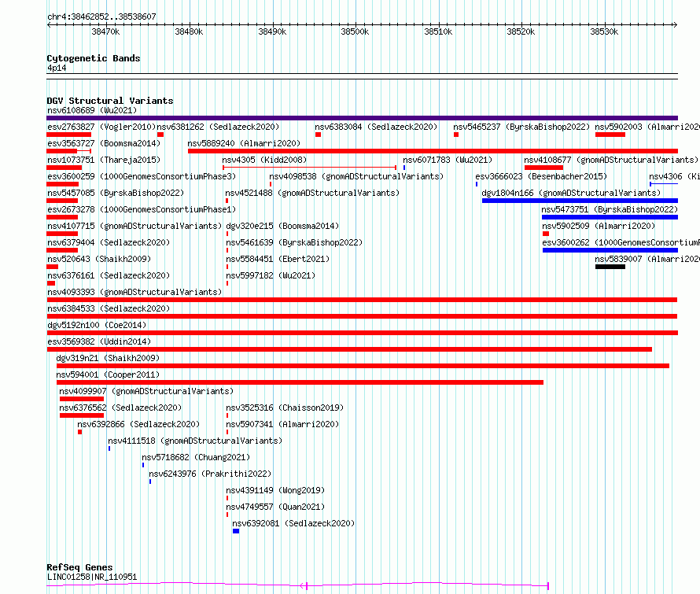Viewport: 700px width, 594px height.
Task: Click esv3563727 (Boomsma2014) label
Action: pyautogui.click(x=104, y=143)
